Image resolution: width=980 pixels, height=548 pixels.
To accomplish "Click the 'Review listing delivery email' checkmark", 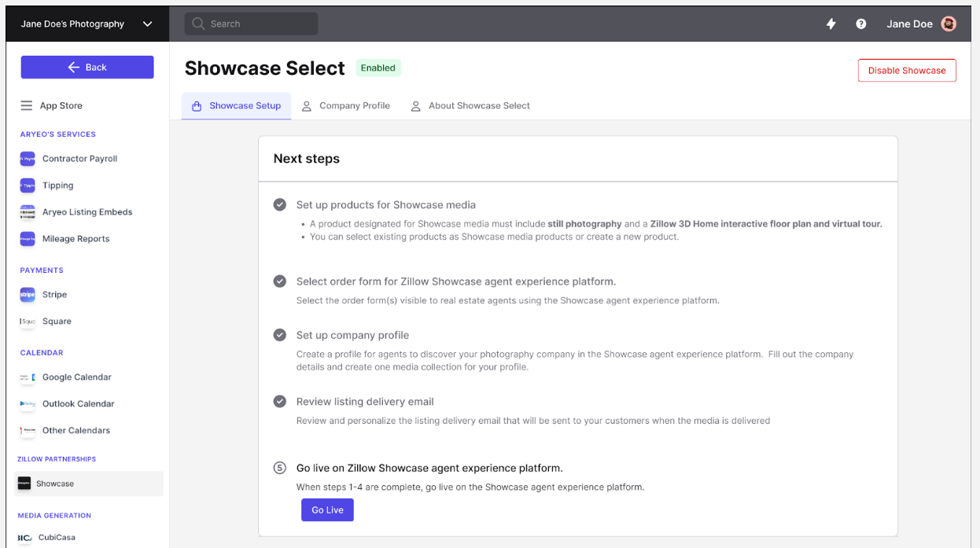I will [279, 402].
